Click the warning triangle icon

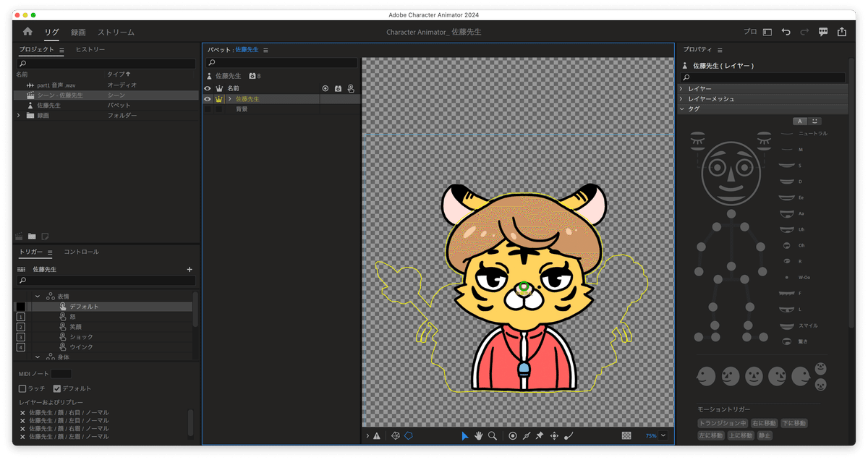coord(377,436)
